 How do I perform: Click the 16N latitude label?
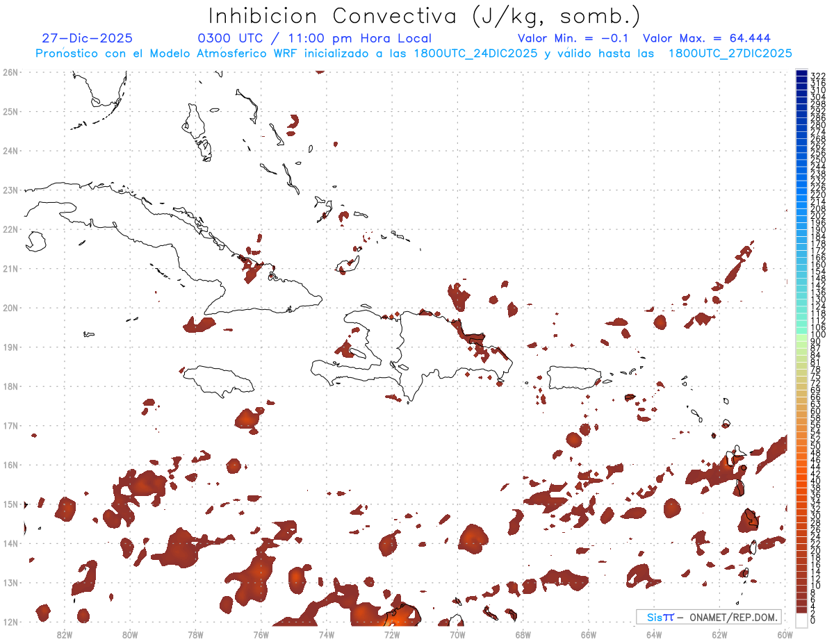tap(10, 464)
